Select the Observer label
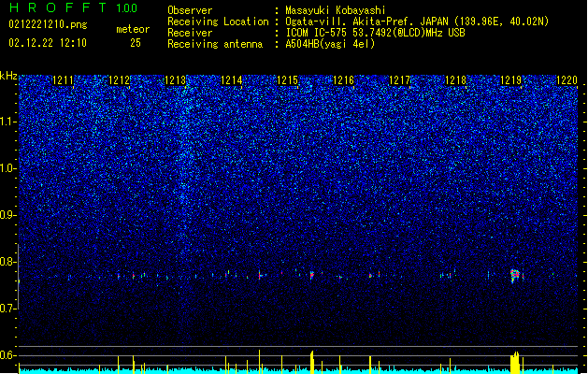588x374 pixels. [190, 10]
